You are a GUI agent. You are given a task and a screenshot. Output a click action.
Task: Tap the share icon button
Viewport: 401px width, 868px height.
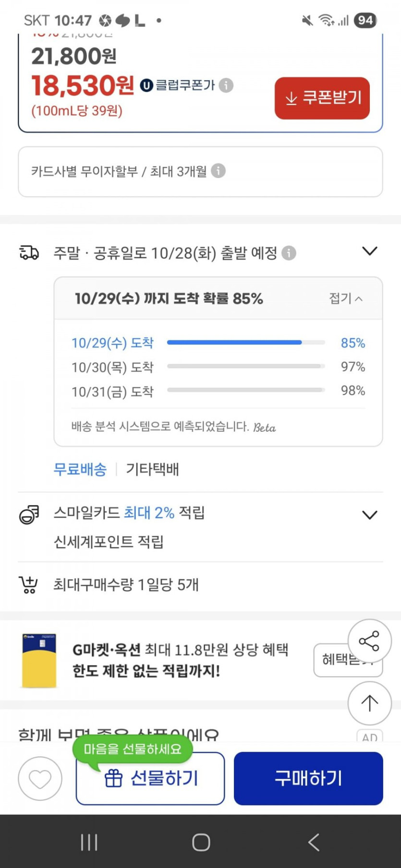369,641
